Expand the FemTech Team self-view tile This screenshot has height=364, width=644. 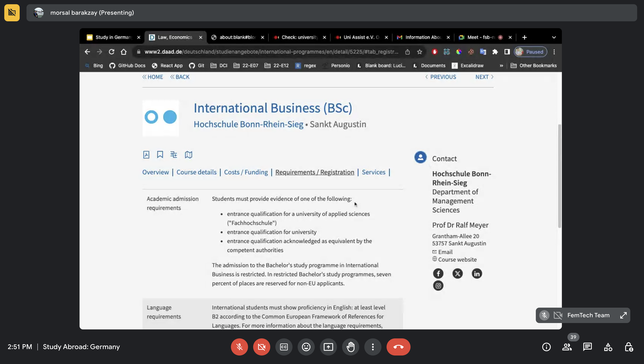point(623,315)
